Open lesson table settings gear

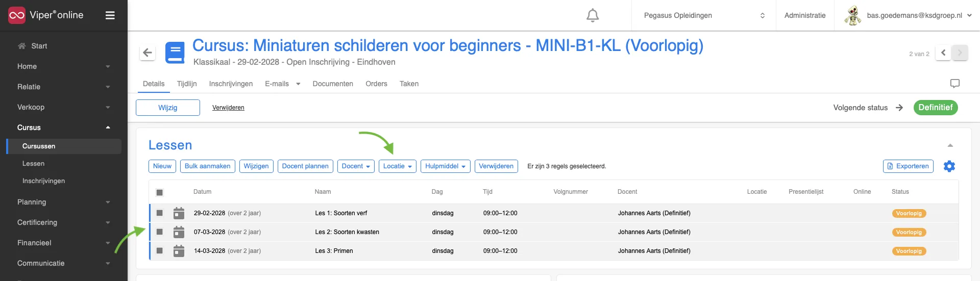(x=949, y=166)
